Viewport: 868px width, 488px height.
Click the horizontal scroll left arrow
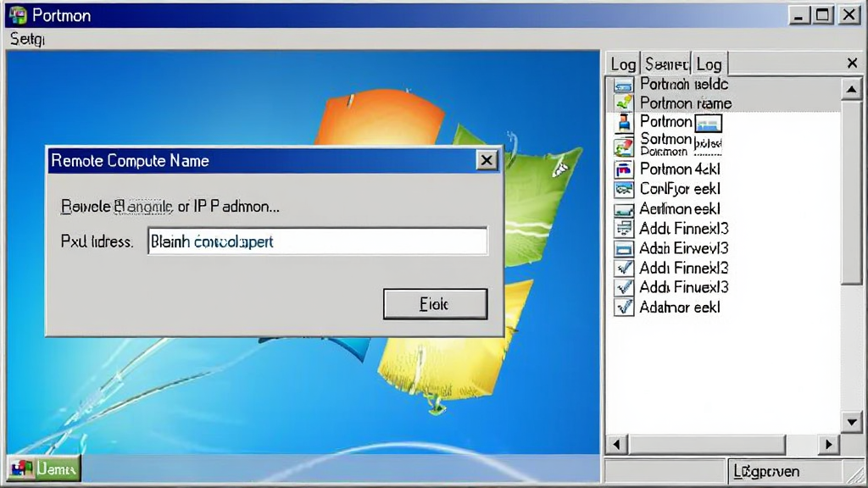(617, 444)
